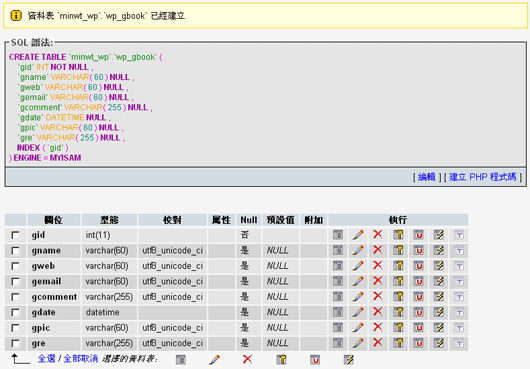Click the info icon in notification bar
Image resolution: width=530 pixels, height=369 pixels.
16,16
